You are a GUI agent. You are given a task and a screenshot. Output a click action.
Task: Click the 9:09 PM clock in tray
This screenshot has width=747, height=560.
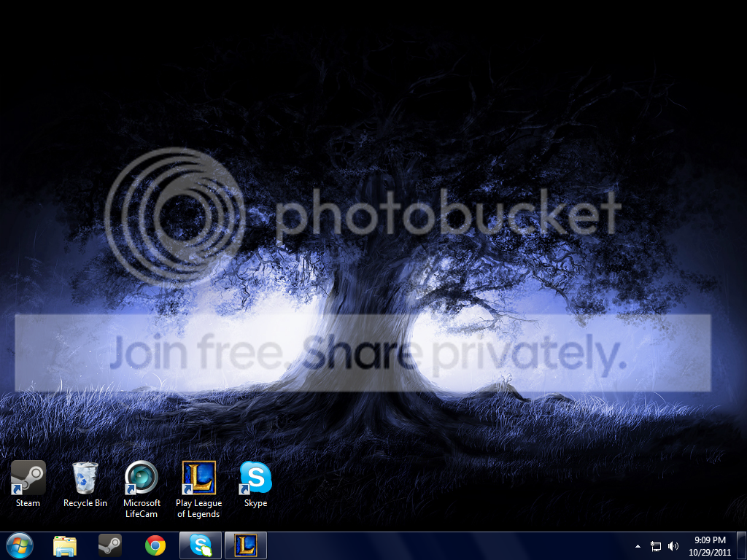pyautogui.click(x=710, y=540)
